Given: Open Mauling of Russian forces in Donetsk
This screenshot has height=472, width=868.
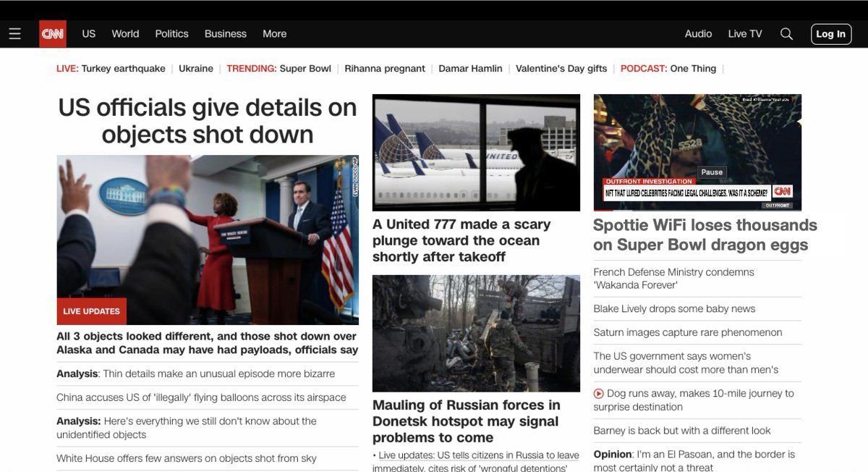Looking at the screenshot, I should (x=467, y=421).
